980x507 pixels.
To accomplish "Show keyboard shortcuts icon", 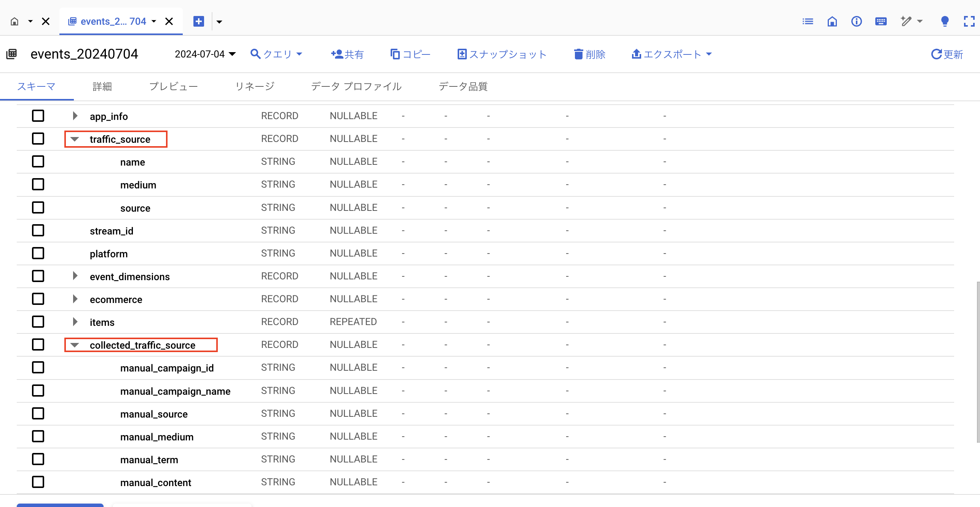I will (881, 21).
